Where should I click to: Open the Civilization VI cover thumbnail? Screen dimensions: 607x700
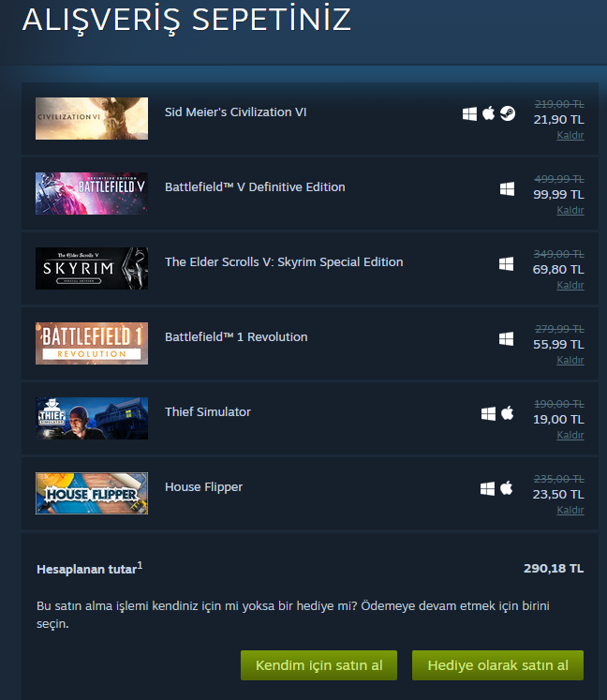[x=92, y=118]
